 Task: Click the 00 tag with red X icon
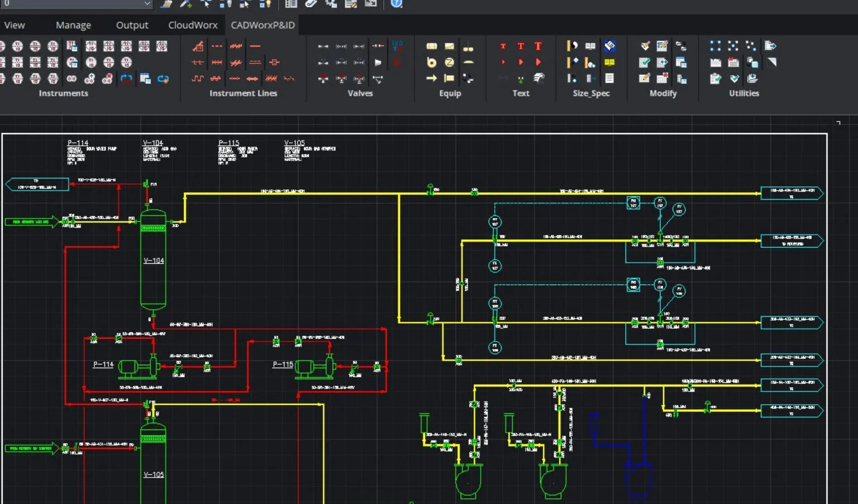(x=108, y=79)
